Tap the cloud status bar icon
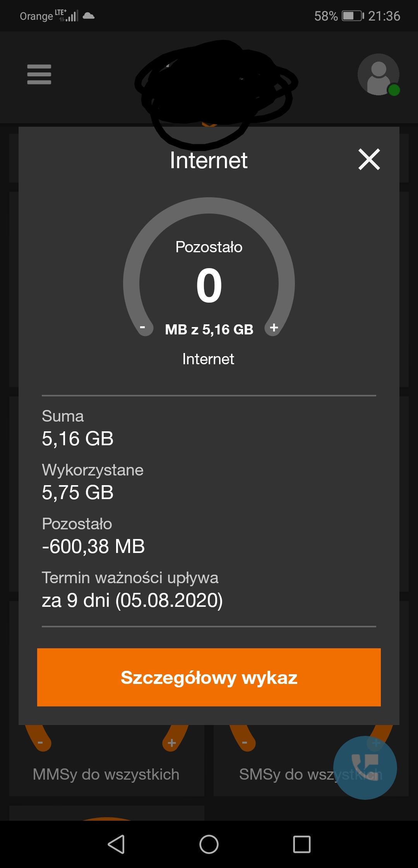This screenshot has width=418, height=868. [x=89, y=16]
